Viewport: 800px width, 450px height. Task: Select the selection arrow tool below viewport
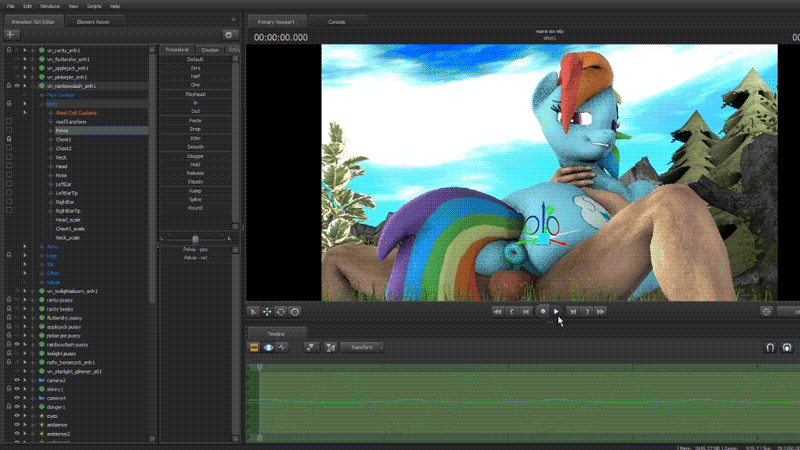(x=253, y=312)
